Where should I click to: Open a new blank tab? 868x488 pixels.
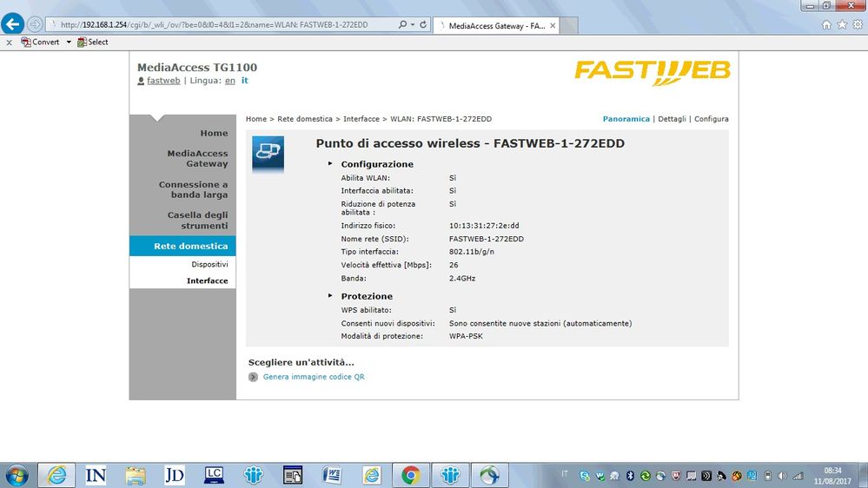pyautogui.click(x=568, y=25)
